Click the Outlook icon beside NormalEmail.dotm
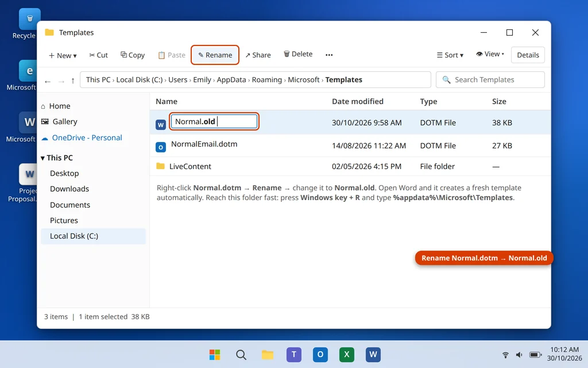The width and height of the screenshot is (588, 368). [x=161, y=147]
